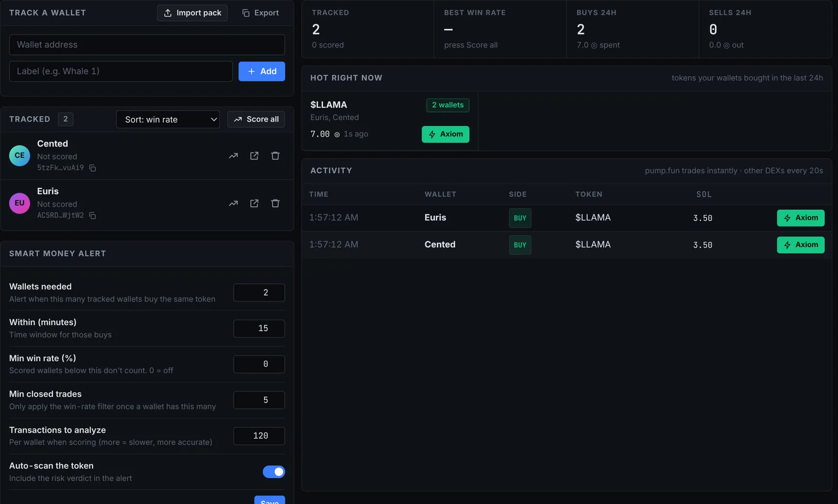Delete the Cented wallet

(x=275, y=156)
